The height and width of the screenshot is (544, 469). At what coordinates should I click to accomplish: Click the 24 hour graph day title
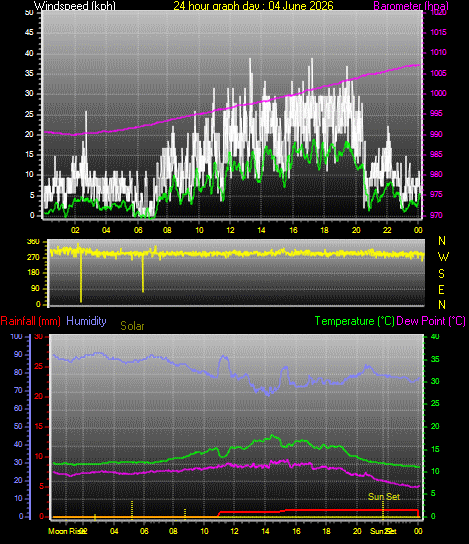253,6
